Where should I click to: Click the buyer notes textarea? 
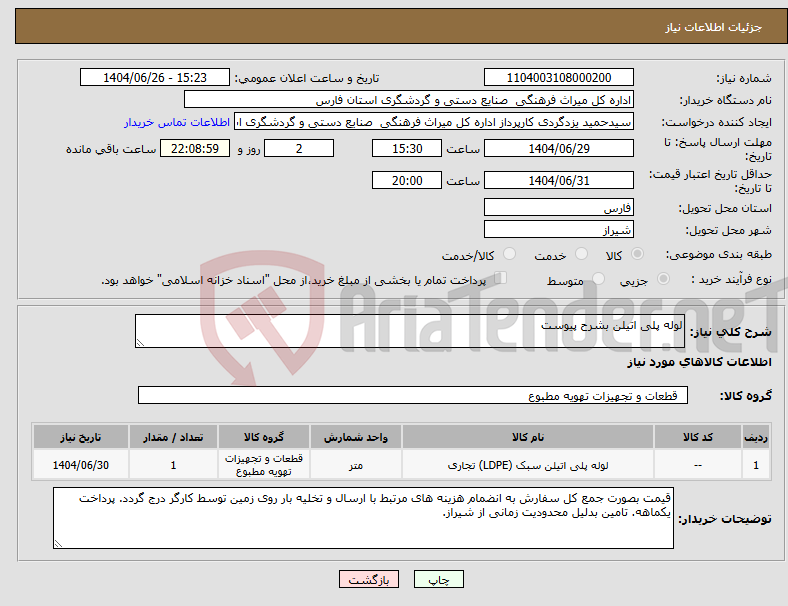363,518
